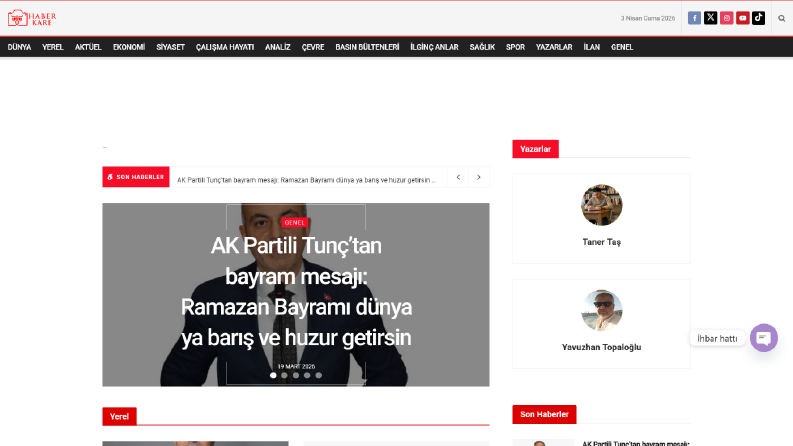The width and height of the screenshot is (793, 446).
Task: Open the Yavuzhan Topaloğlu name link
Action: (601, 347)
